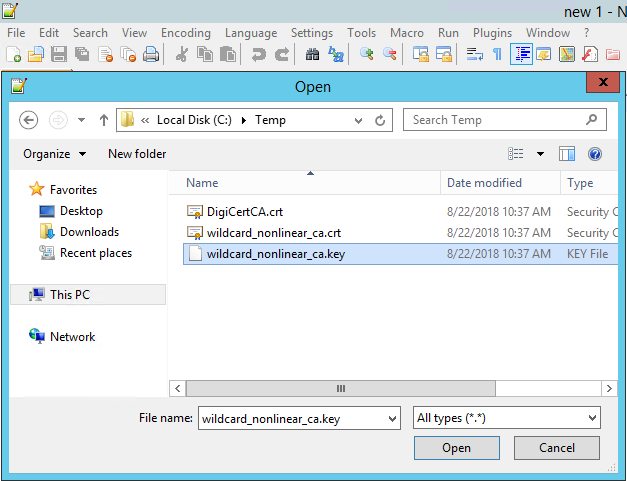This screenshot has height=481, width=627.
Task: Open the All types (*.*) filter dropdown
Action: point(507,418)
